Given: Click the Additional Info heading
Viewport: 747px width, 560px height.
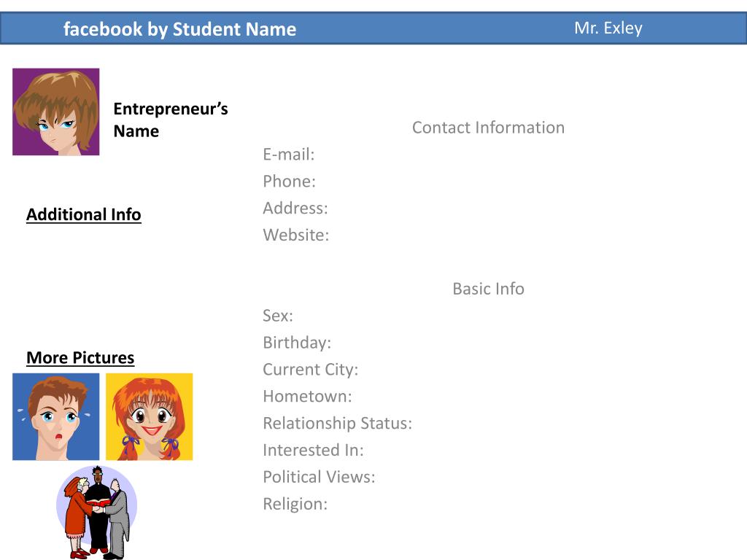Looking at the screenshot, I should (x=84, y=215).
